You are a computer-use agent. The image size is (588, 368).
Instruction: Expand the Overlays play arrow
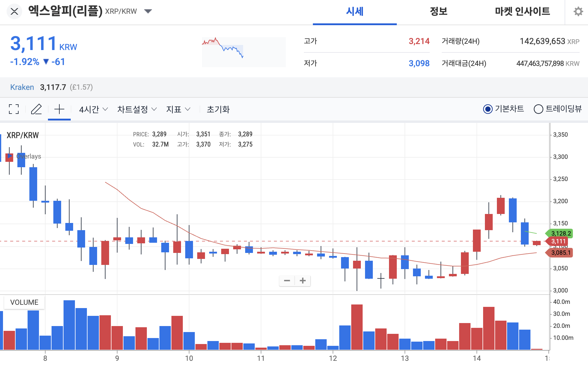point(10,156)
